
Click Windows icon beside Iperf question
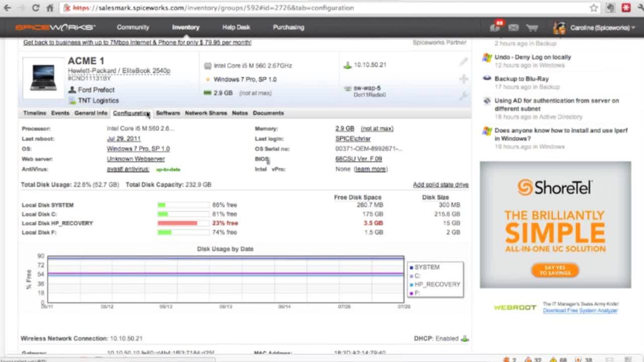487,131
